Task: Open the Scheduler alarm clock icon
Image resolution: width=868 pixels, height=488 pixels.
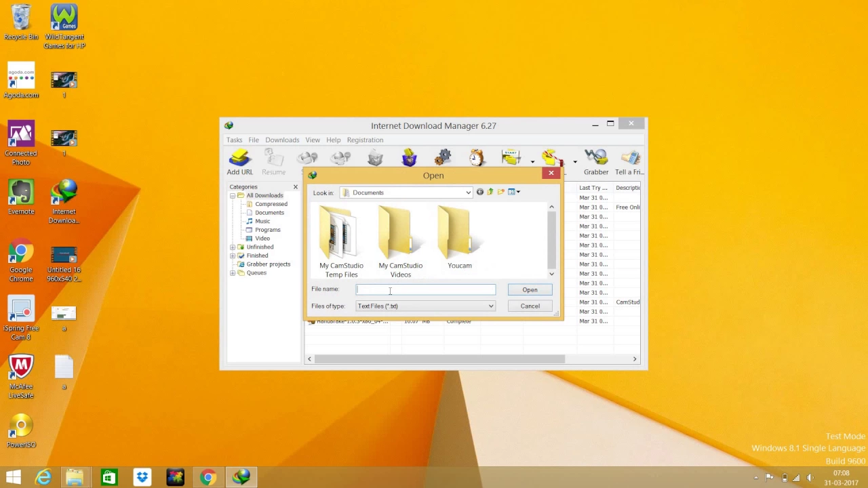Action: [477, 158]
